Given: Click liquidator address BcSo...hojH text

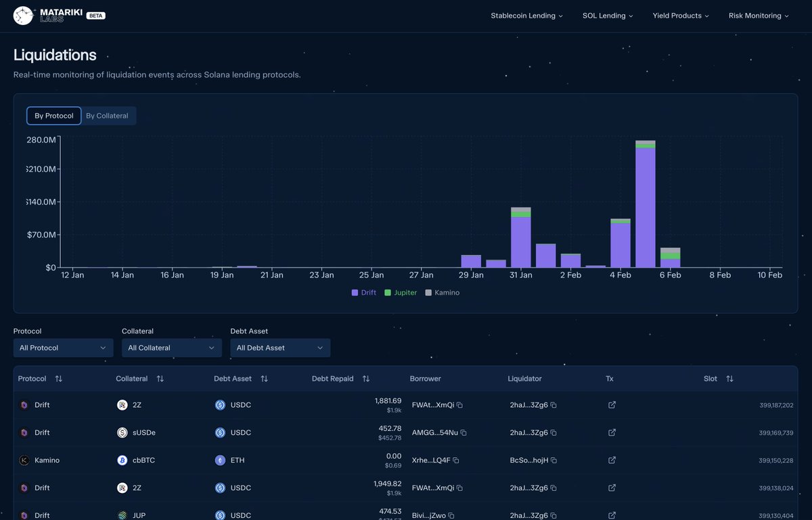Looking at the screenshot, I should (x=528, y=460).
